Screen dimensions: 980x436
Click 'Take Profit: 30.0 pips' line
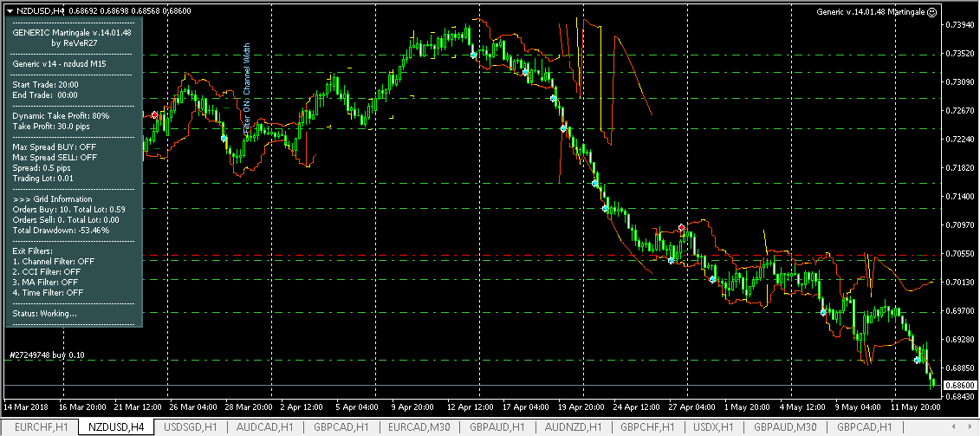click(53, 127)
